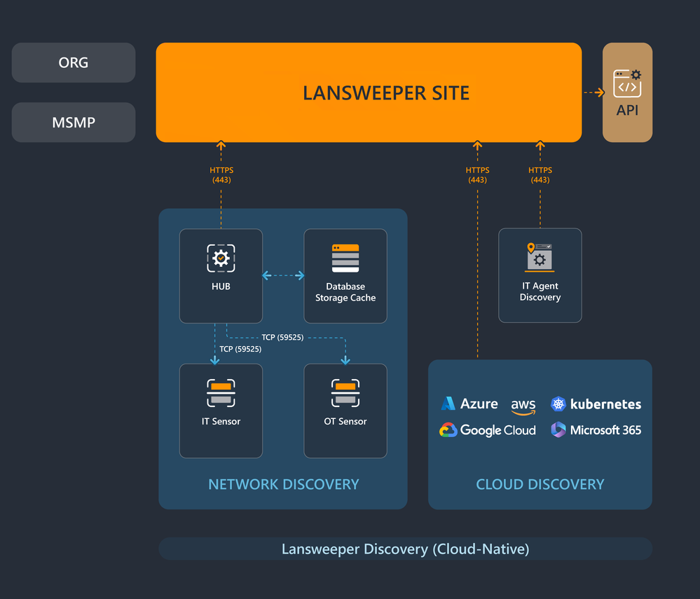700x599 pixels.
Task: Click the OT Sensor scanner icon
Action: pos(345,394)
